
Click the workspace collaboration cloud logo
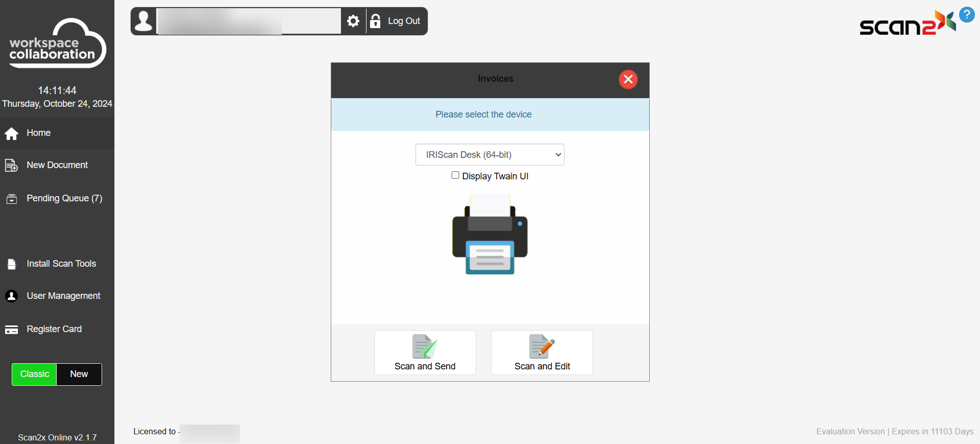pos(57,44)
